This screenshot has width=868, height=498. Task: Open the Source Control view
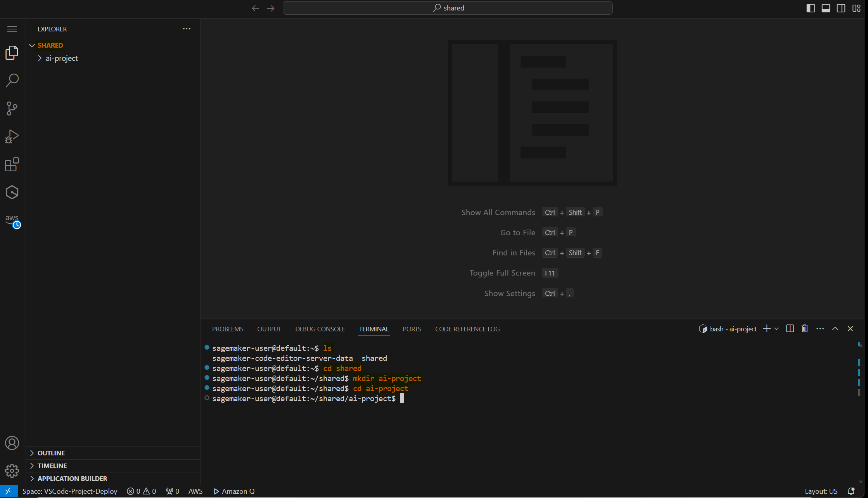tap(12, 109)
